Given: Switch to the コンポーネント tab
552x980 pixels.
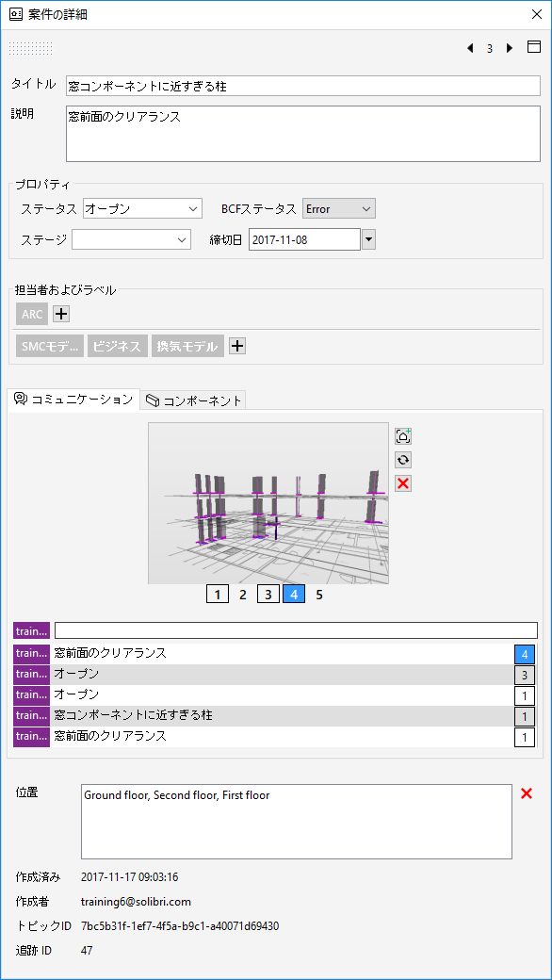Looking at the screenshot, I should click(x=193, y=400).
